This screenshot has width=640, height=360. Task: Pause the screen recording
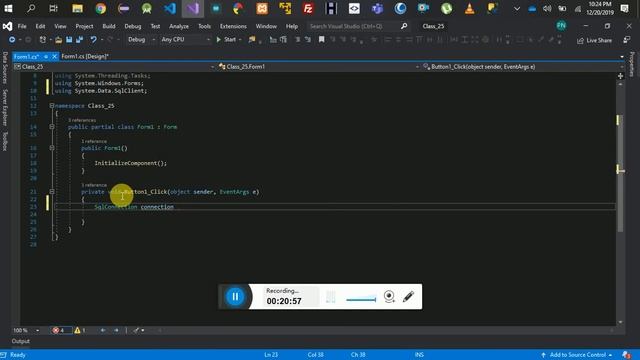(x=235, y=297)
